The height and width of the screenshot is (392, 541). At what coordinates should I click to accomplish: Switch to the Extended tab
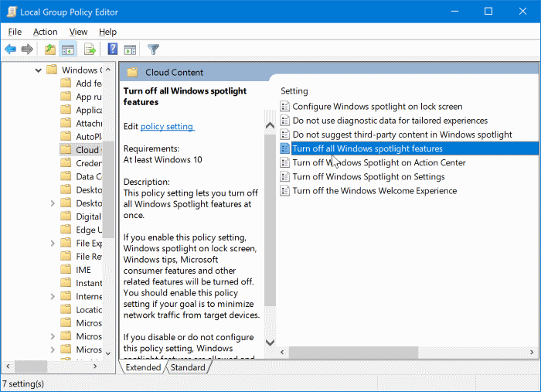tap(143, 367)
